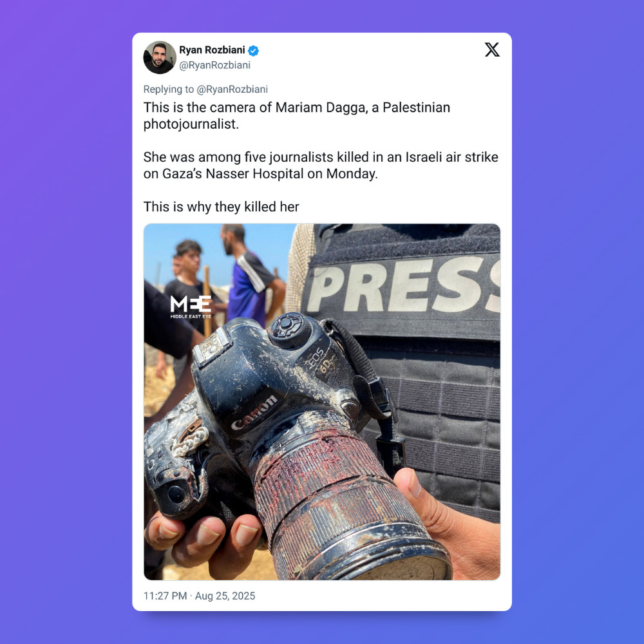644x644 pixels.
Task: Click the Middle East Eye logo watermark
Action: (x=191, y=307)
